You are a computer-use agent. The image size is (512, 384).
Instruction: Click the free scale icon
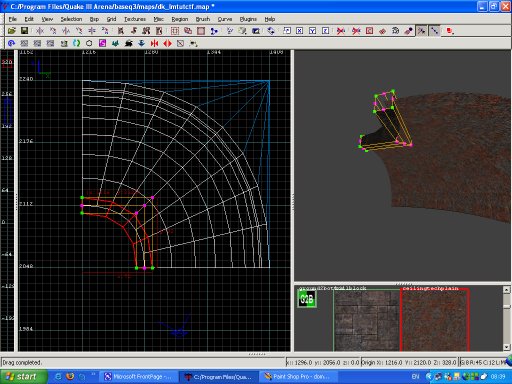pyautogui.click(x=287, y=31)
